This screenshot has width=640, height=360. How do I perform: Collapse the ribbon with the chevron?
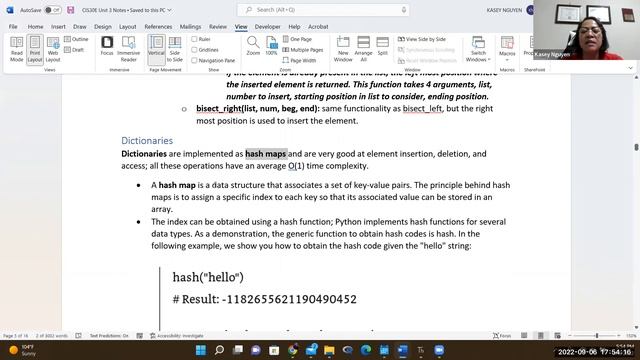631,68
